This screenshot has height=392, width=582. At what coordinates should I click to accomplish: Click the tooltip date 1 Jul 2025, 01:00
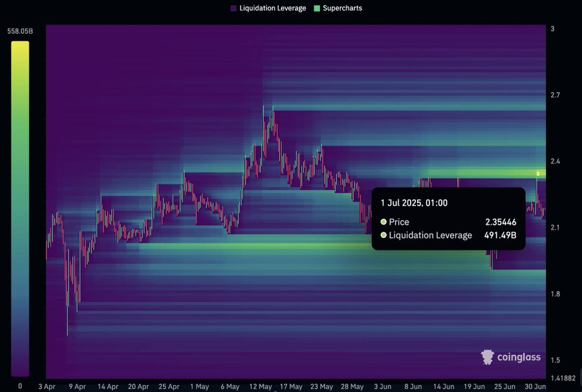point(414,202)
